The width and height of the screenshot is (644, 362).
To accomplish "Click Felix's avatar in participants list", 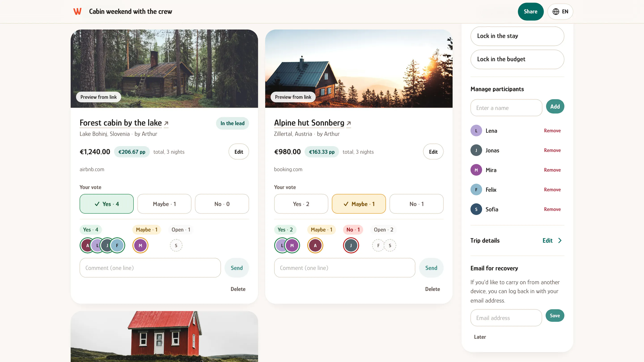I will [x=476, y=190].
